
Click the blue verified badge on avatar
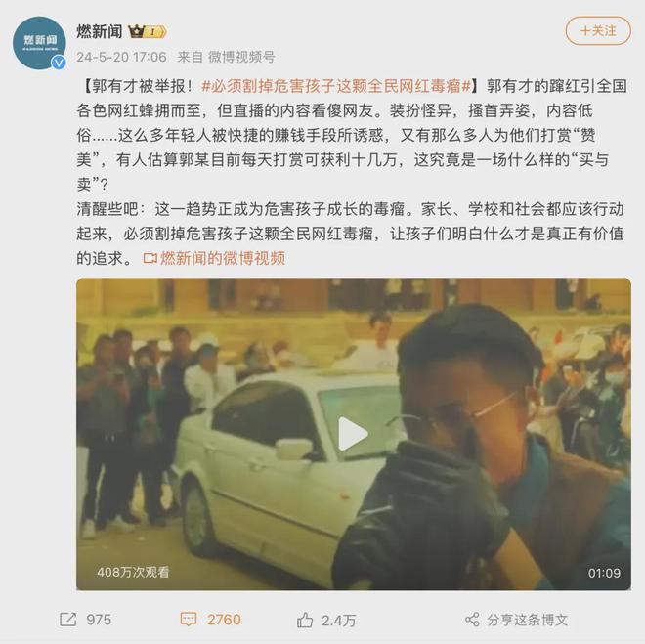point(59,63)
